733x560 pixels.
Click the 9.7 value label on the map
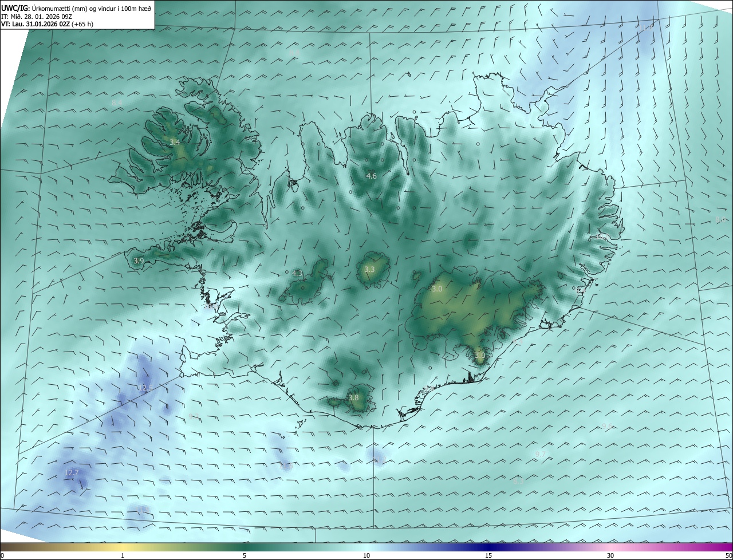540,454
